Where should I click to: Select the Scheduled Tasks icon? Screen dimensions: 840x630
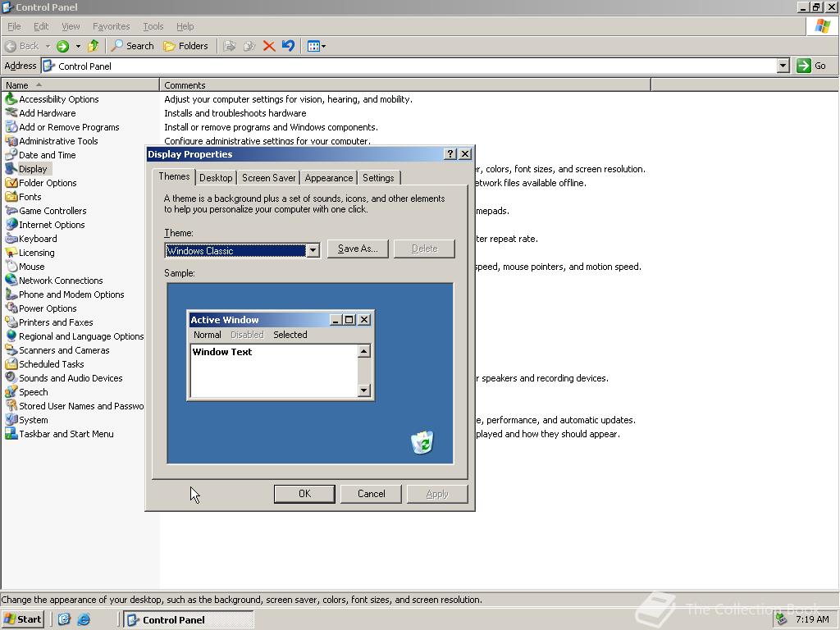coord(11,363)
